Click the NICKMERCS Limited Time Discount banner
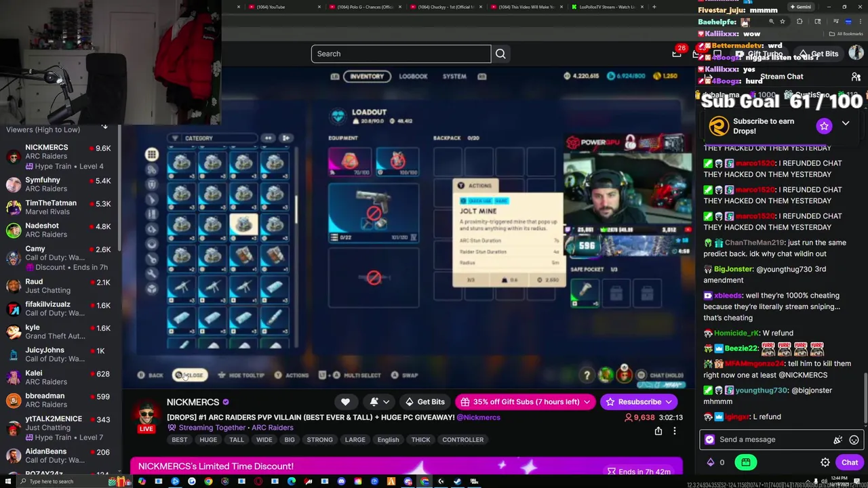 (406, 466)
